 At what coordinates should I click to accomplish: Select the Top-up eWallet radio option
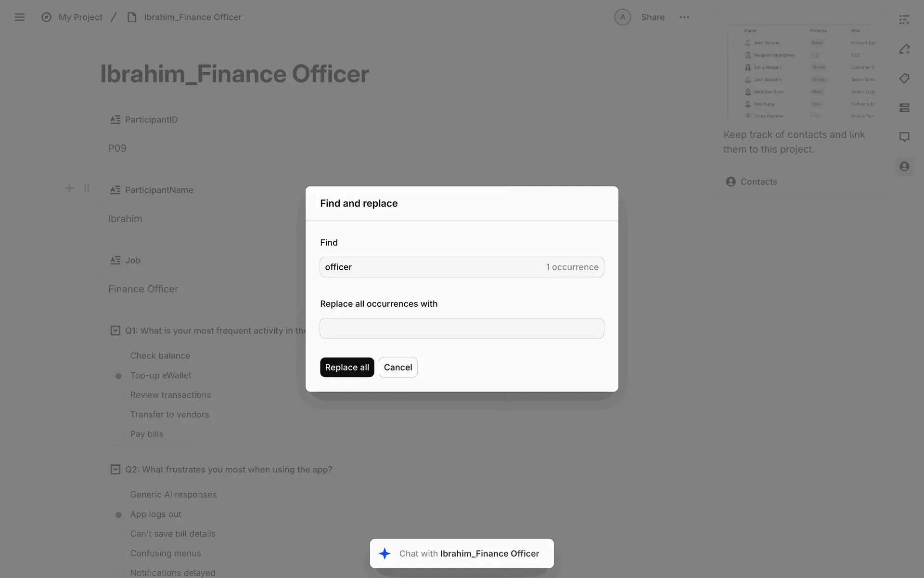pos(118,376)
